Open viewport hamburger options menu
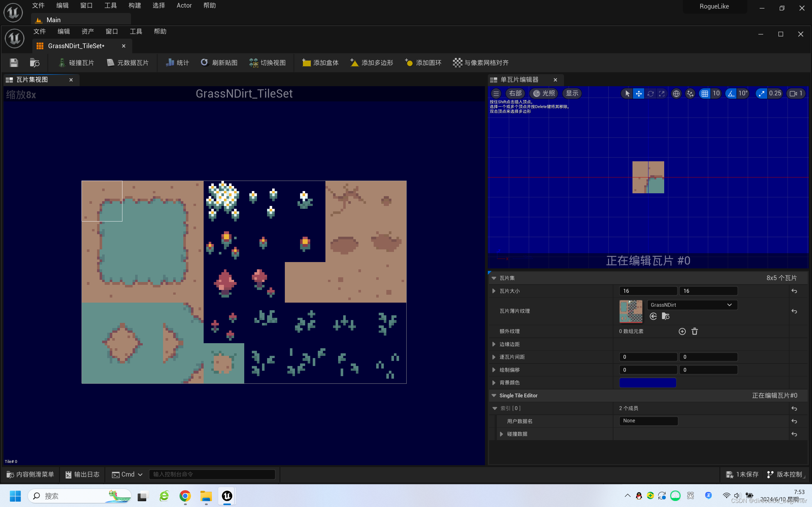This screenshot has width=812, height=507. point(496,93)
